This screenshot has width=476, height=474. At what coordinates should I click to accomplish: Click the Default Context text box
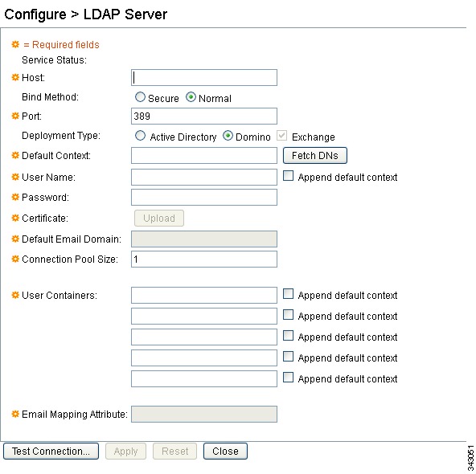(x=204, y=156)
